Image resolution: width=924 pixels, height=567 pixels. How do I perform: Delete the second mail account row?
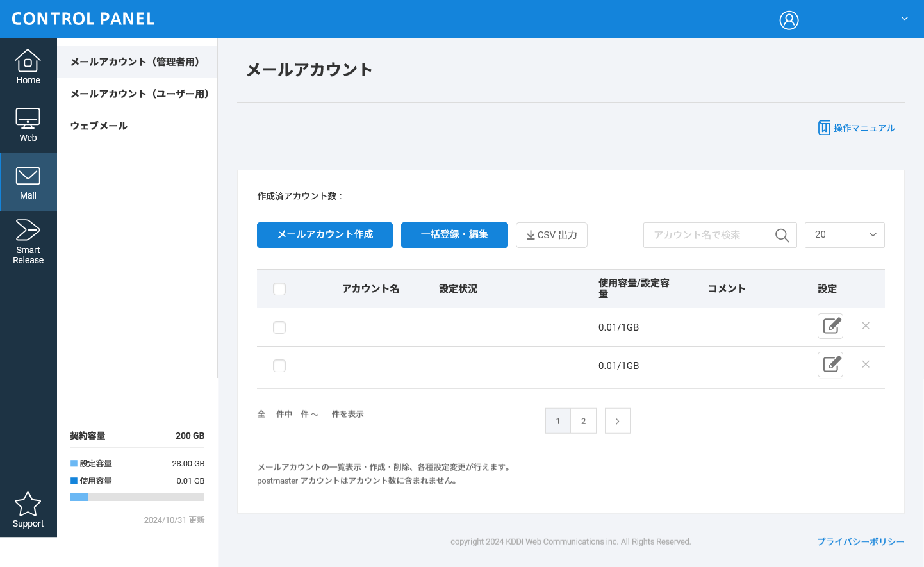click(x=866, y=365)
